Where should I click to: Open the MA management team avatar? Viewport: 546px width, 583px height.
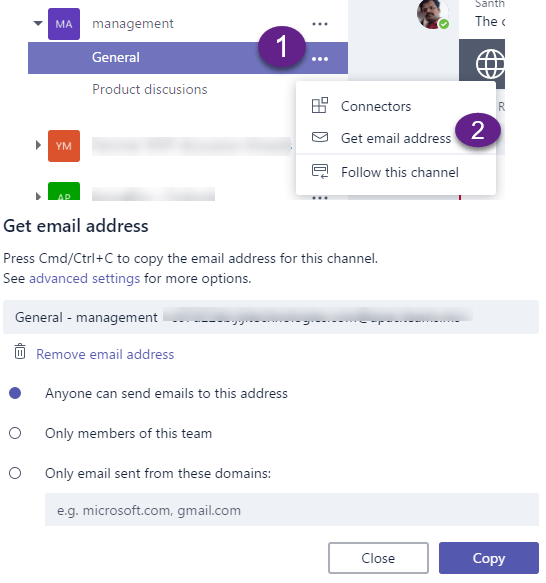[64, 24]
